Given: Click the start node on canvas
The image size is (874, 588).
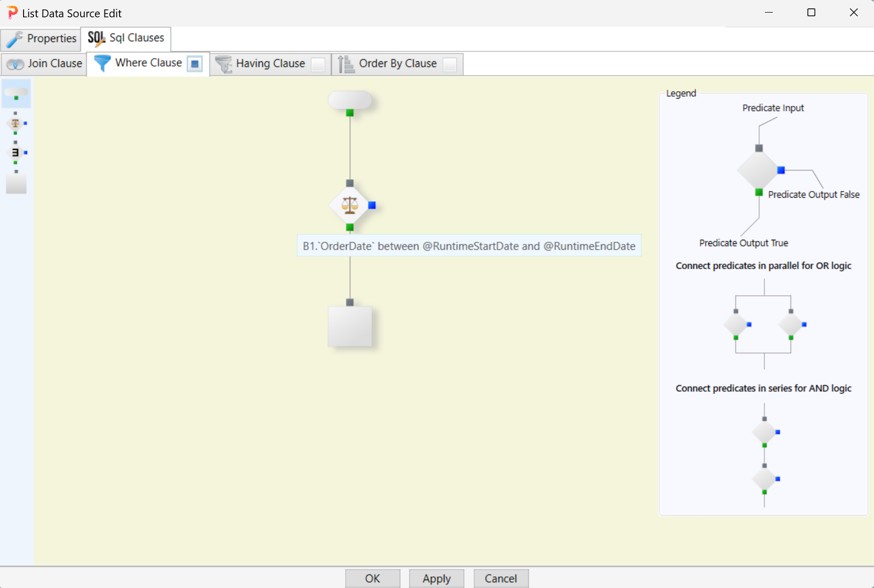Looking at the screenshot, I should 350,100.
